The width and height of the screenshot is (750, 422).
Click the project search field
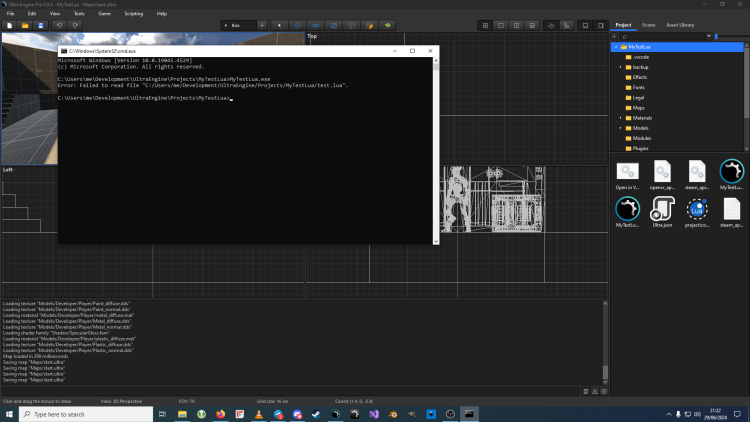coord(662,36)
